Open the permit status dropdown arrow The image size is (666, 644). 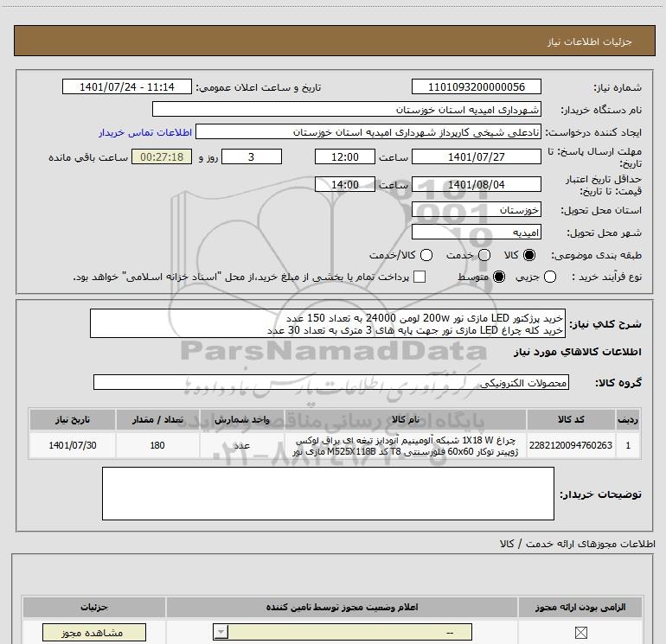point(221,633)
